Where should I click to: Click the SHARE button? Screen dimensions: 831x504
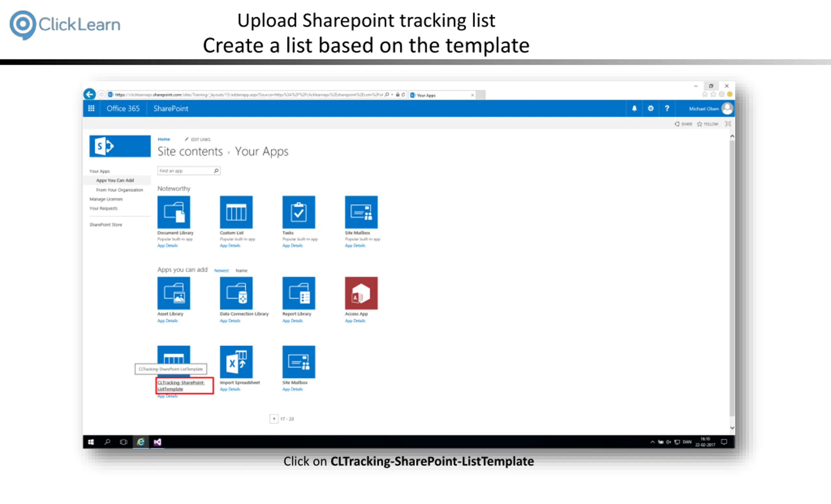tap(683, 124)
